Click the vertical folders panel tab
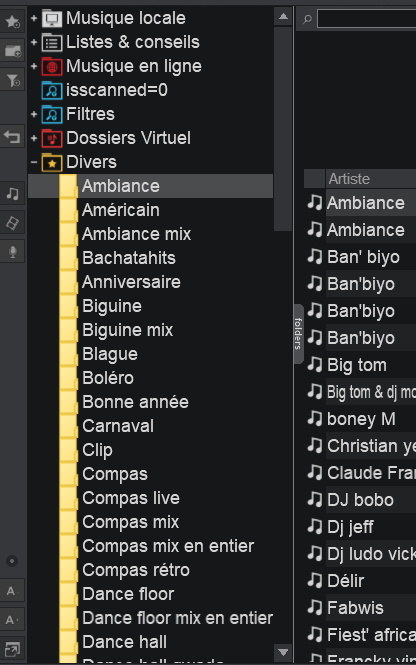 point(299,334)
